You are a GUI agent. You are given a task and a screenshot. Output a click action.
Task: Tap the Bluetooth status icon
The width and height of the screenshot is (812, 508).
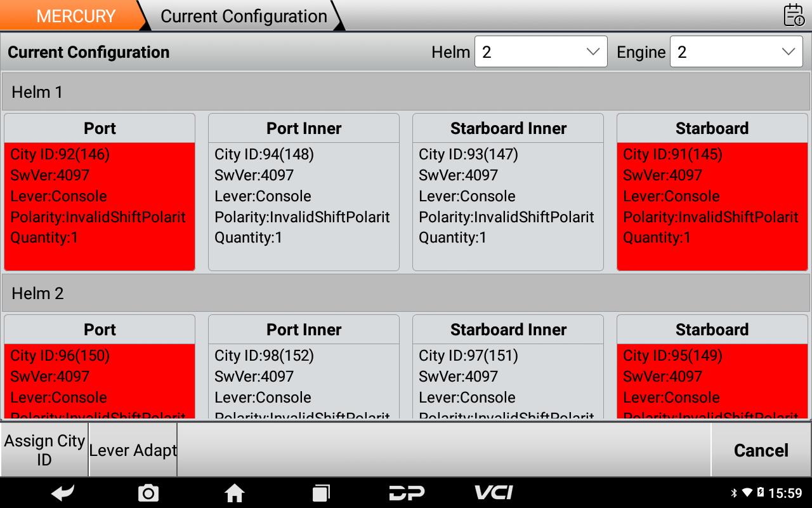point(735,493)
